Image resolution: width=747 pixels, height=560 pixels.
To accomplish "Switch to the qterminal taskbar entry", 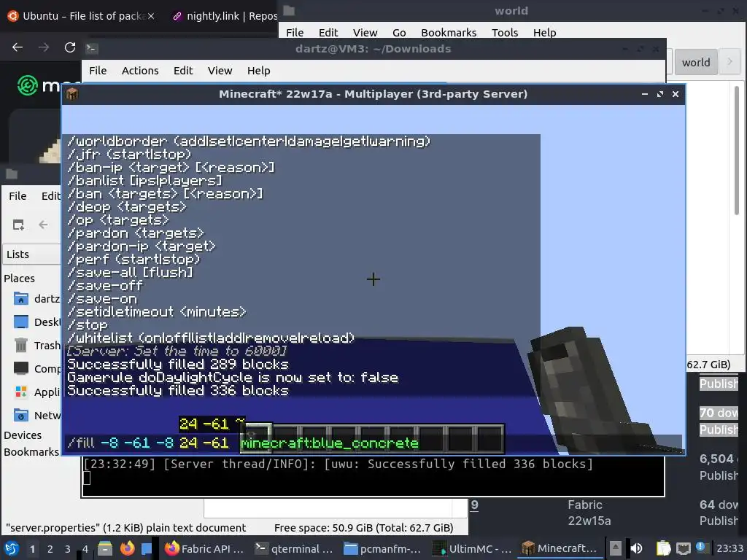I will tap(293, 548).
